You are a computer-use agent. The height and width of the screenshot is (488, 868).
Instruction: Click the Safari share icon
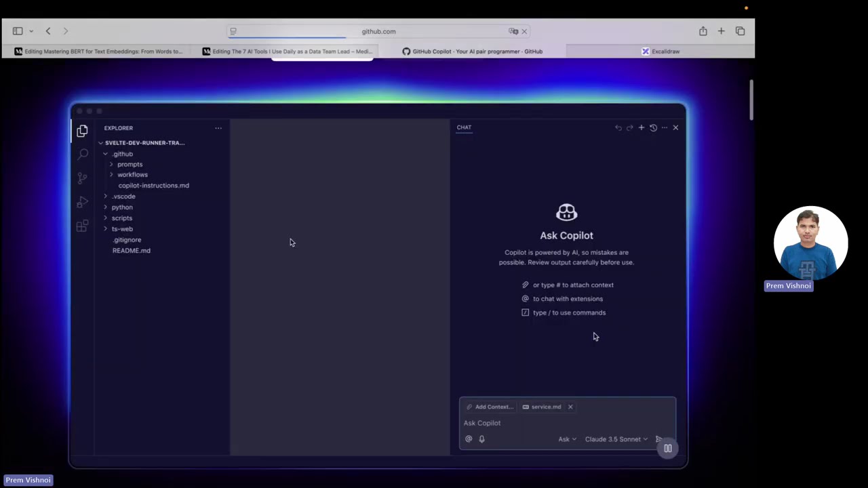(x=703, y=31)
